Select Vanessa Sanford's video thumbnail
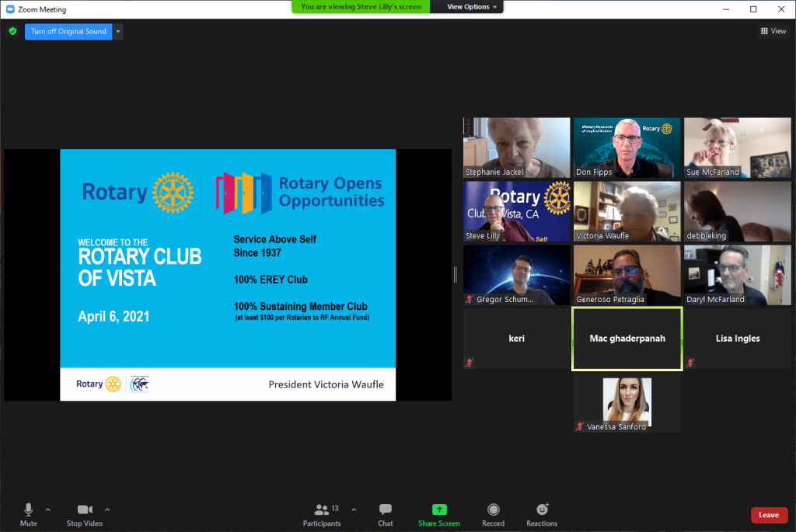 click(627, 404)
